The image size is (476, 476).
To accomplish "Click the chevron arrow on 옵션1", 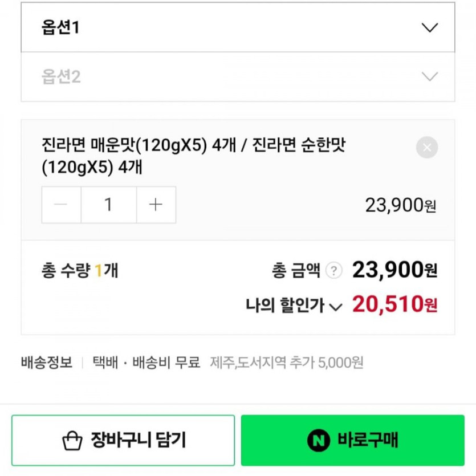I will coord(429,27).
